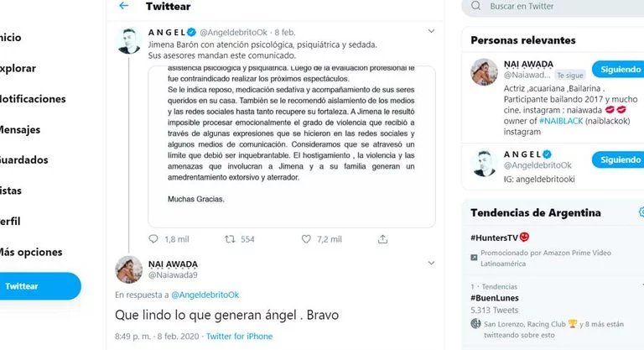Share the tweet via the share icon

[382, 239]
